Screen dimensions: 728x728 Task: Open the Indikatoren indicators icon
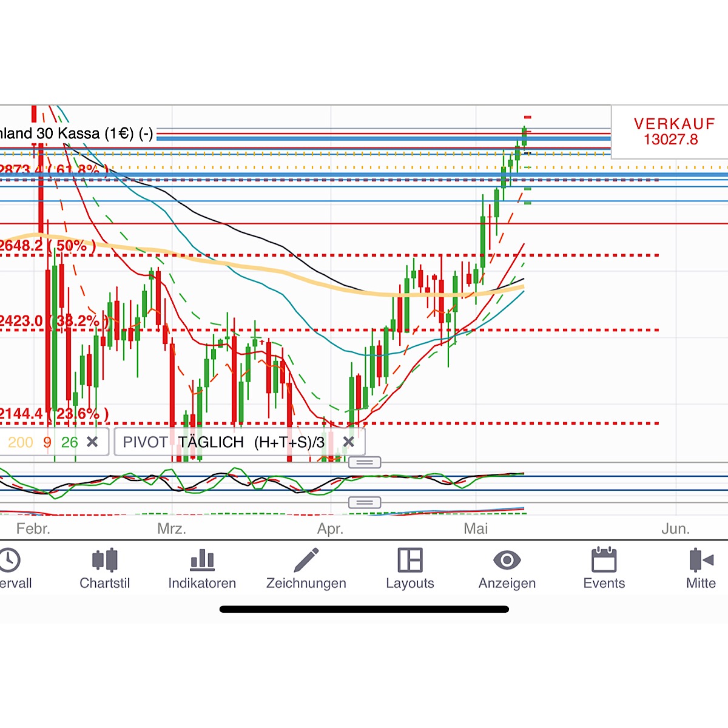201,559
